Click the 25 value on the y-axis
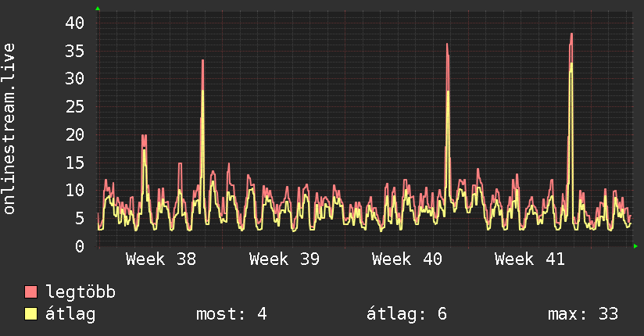Viewport: 644px width, 336px height. point(75,107)
